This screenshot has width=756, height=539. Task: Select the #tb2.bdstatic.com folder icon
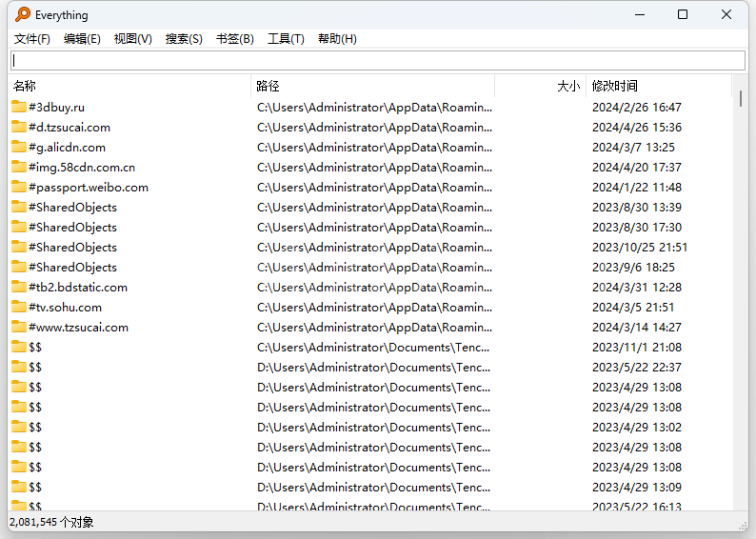(x=19, y=287)
